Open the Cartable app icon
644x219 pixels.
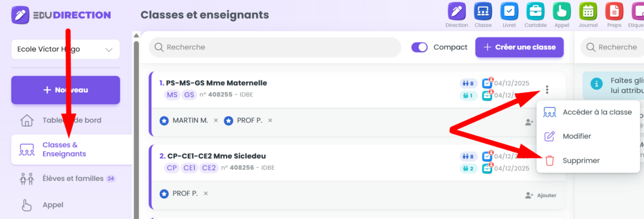[535, 11]
